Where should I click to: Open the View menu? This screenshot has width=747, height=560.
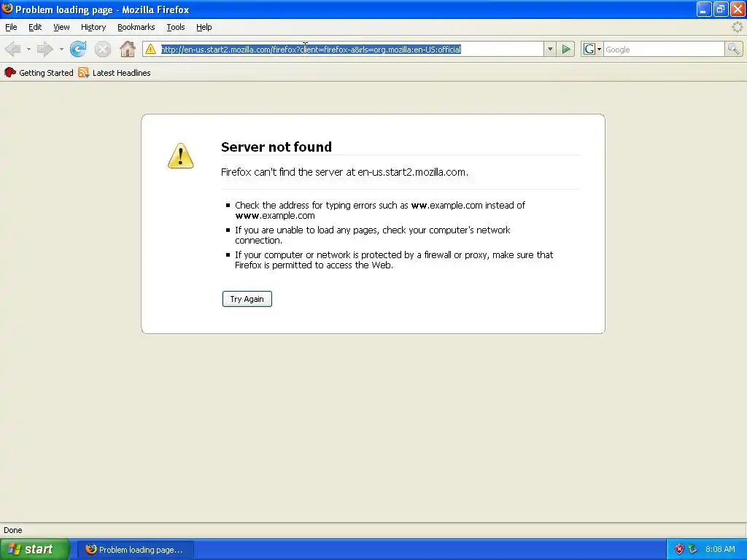point(61,27)
